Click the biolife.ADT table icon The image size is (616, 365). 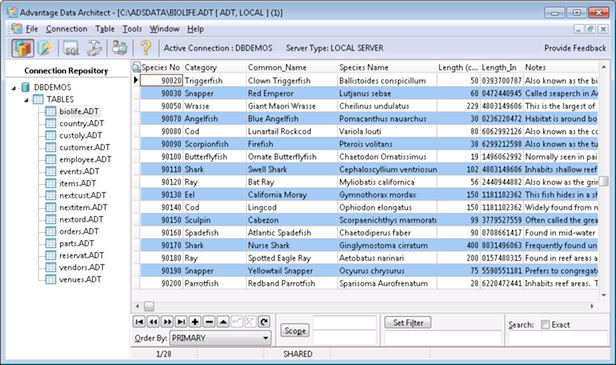[50, 111]
